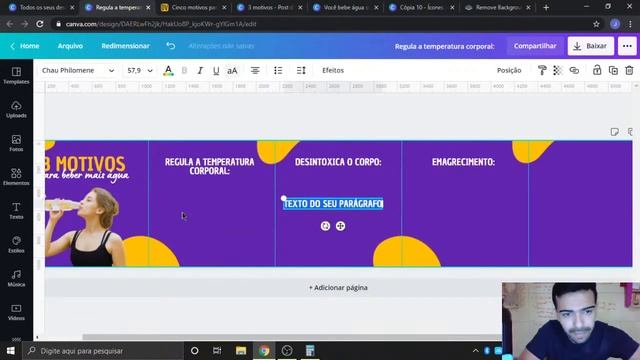Delete the selected element with trash icon
The image size is (640, 360).
[629, 71]
